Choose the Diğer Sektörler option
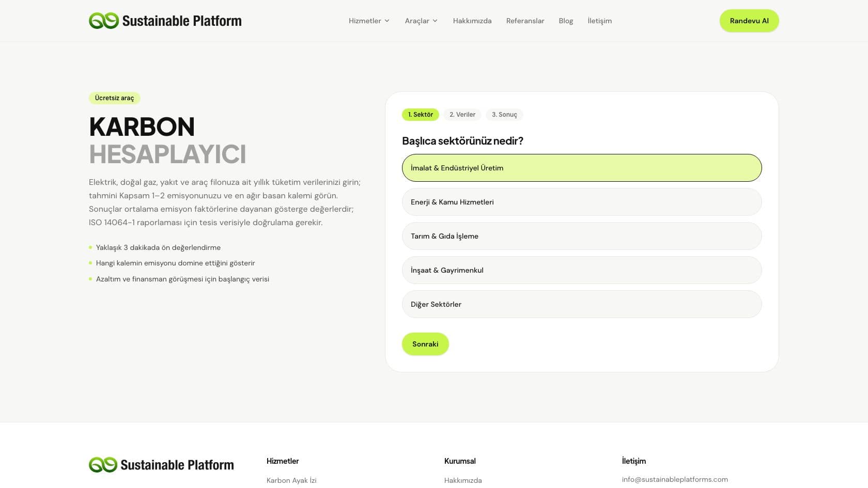This screenshot has height=488, width=868. (x=582, y=304)
